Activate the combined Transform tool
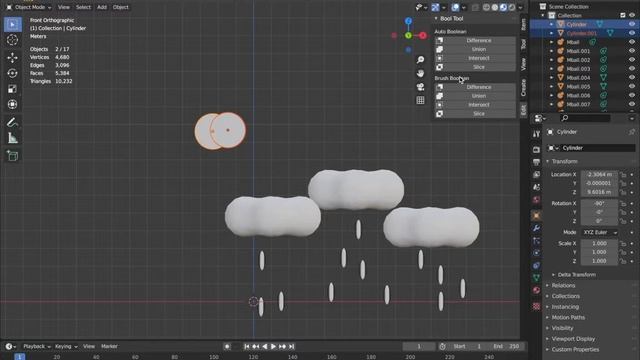The image size is (640, 360). point(13,104)
